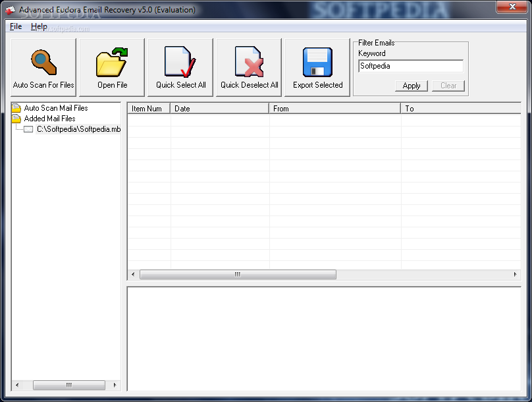Clear the email filter

tap(448, 86)
